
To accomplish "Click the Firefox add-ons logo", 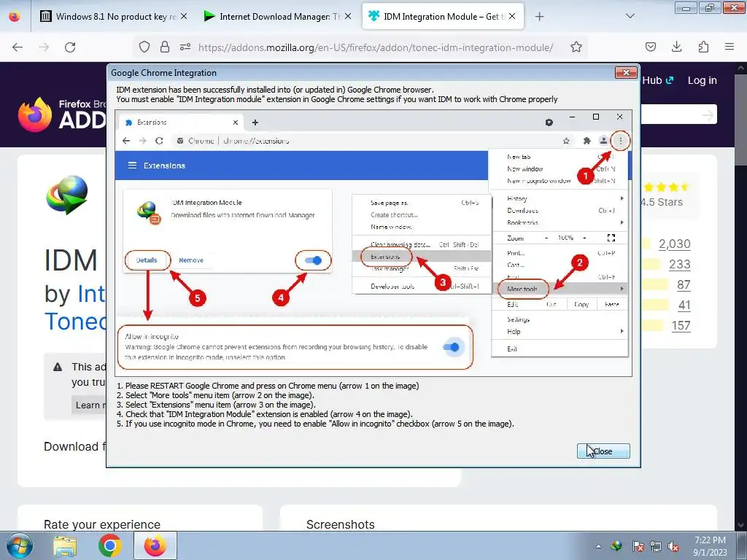I will tap(62, 114).
